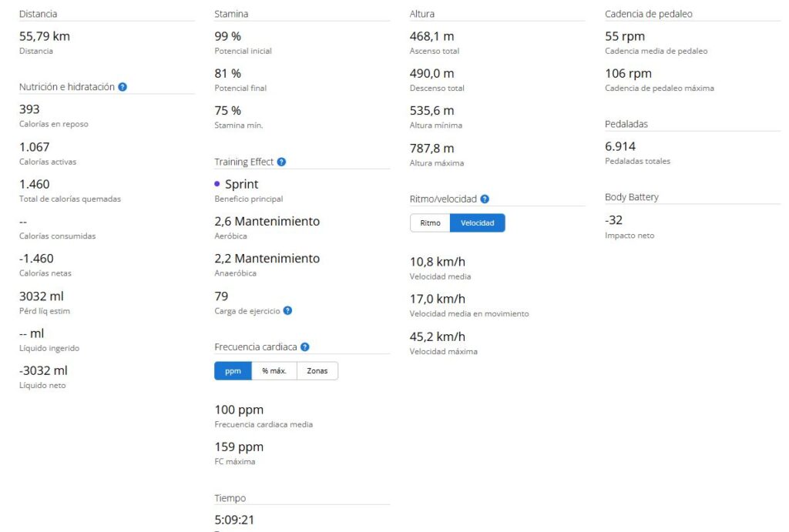This screenshot has width=789, height=532.
Task: Click the Sprint primary benefit label
Action: click(241, 184)
